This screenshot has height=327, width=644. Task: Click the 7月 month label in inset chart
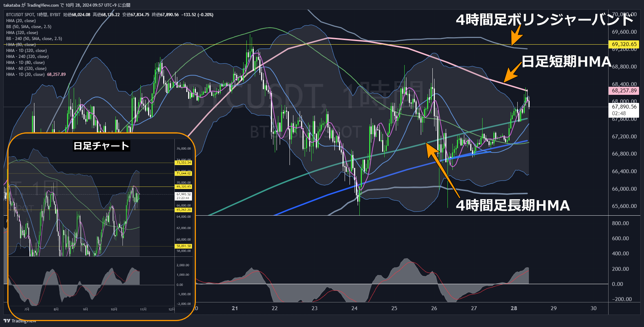pos(27,309)
